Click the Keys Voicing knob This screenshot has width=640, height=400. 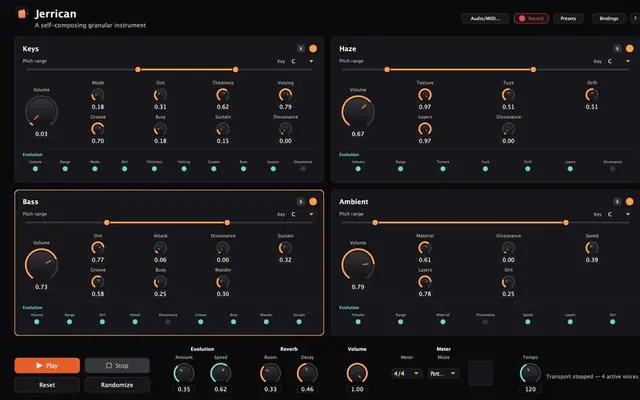pos(285,95)
